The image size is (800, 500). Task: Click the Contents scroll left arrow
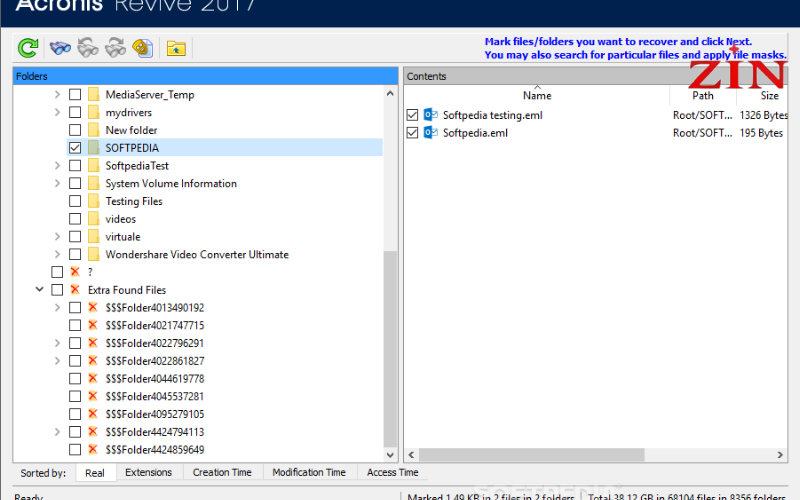[x=411, y=455]
